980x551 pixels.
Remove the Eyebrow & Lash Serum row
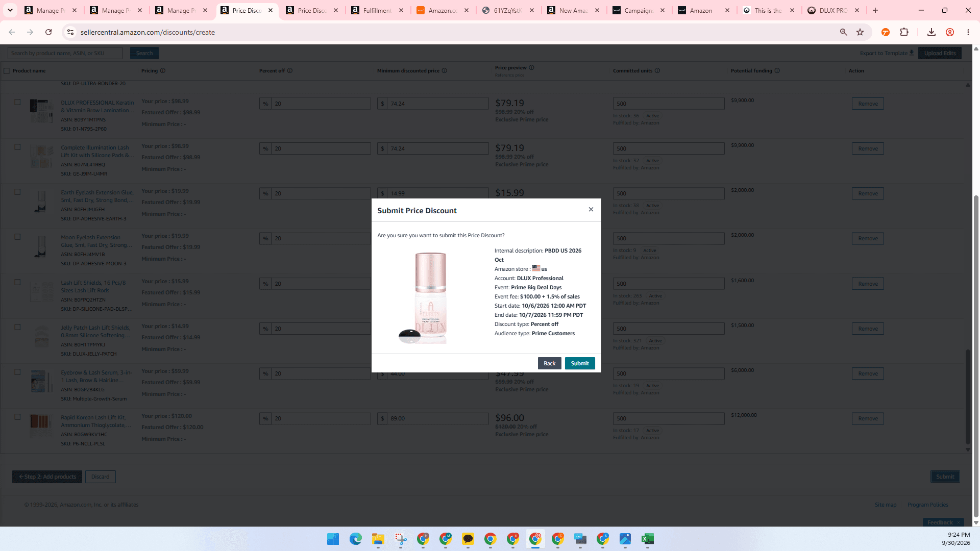point(868,373)
